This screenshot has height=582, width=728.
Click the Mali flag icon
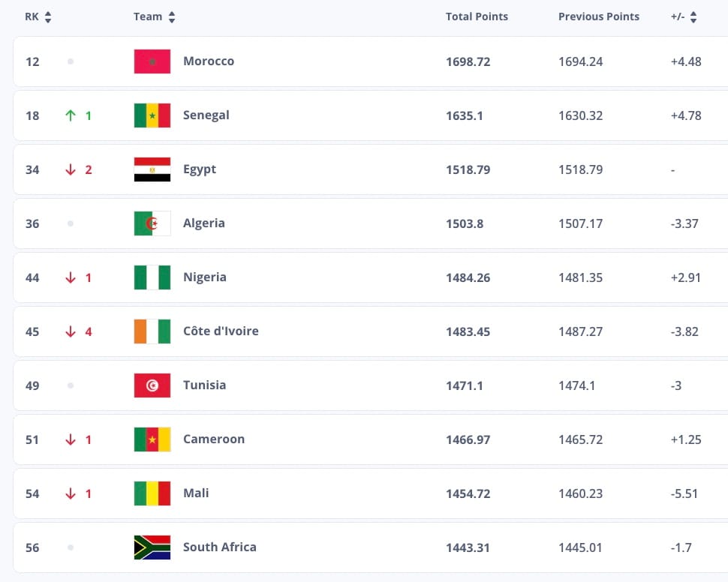pos(152,493)
